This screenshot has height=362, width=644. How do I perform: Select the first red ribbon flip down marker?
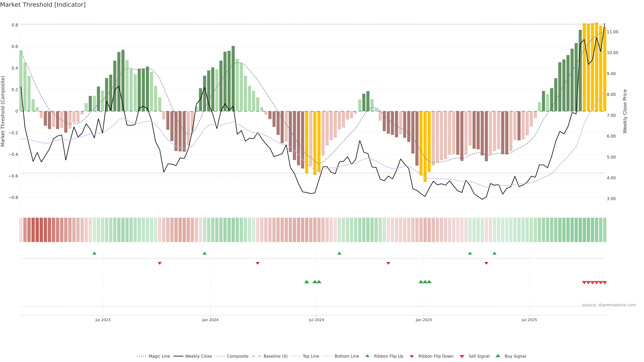(160, 263)
